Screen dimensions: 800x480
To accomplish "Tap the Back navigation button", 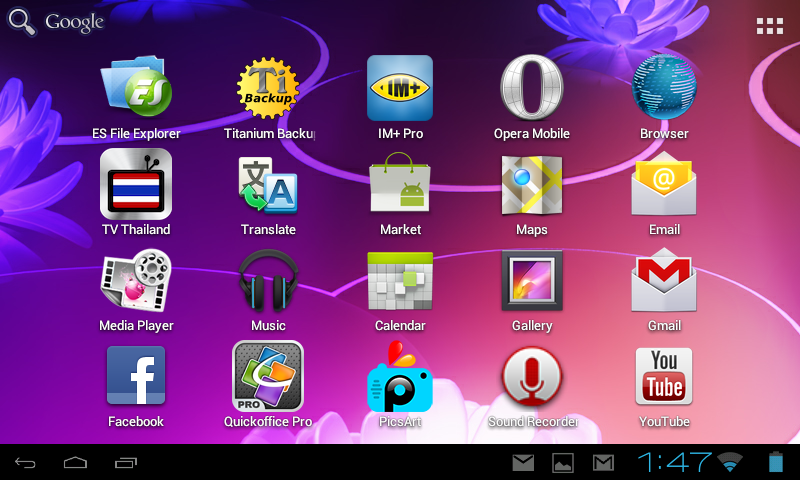I will (x=24, y=463).
